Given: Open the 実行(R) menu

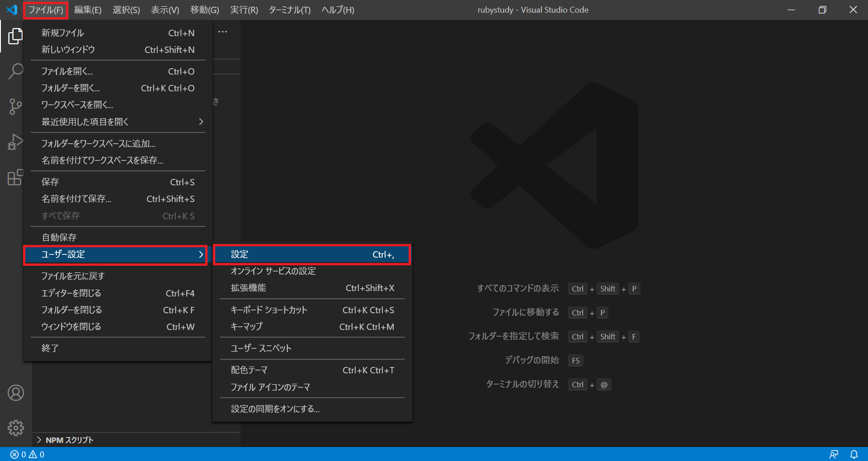Looking at the screenshot, I should click(x=244, y=10).
